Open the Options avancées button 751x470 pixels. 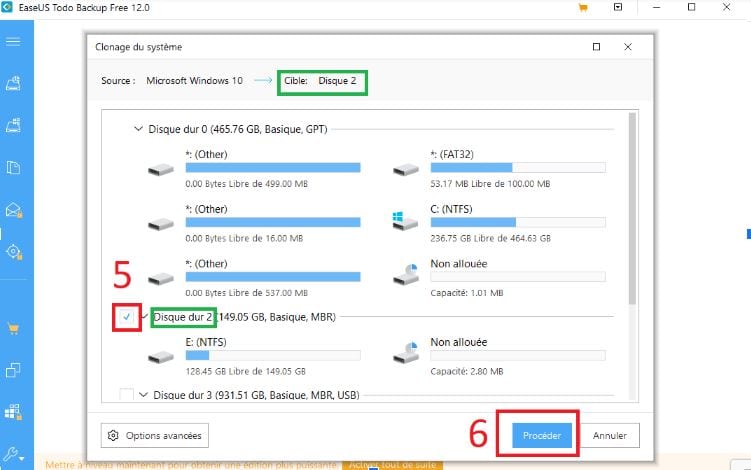tap(155, 436)
